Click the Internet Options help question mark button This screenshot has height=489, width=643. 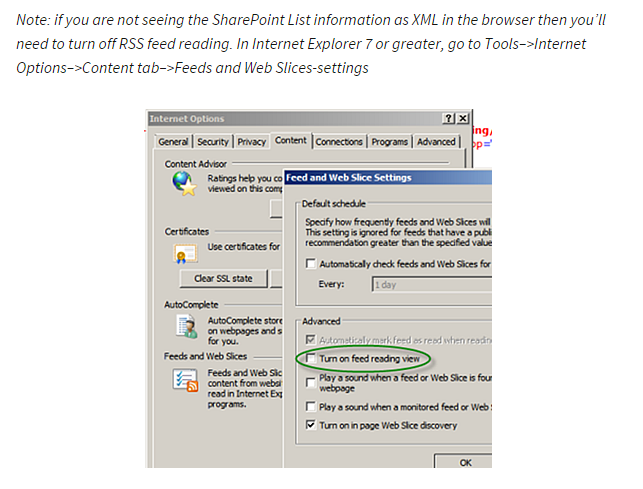coord(449,119)
